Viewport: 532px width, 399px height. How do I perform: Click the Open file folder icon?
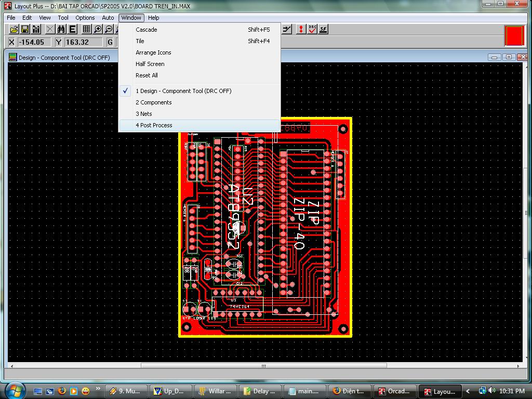click(x=14, y=29)
